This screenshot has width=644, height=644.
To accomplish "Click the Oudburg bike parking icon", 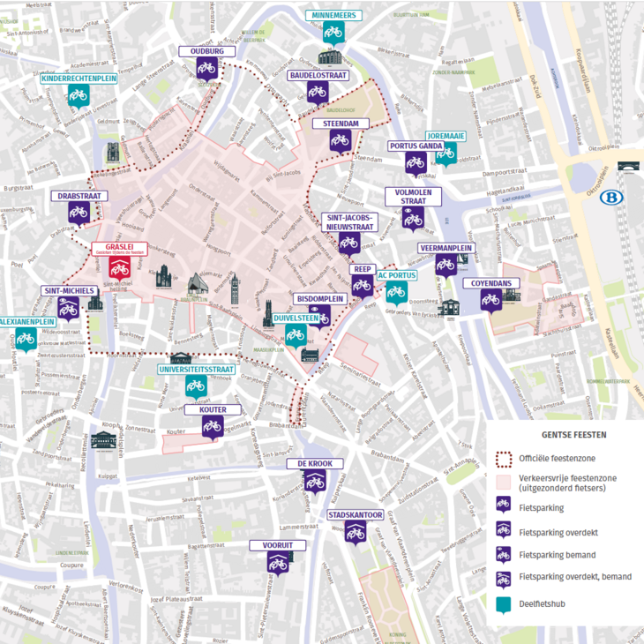I will click(x=206, y=69).
